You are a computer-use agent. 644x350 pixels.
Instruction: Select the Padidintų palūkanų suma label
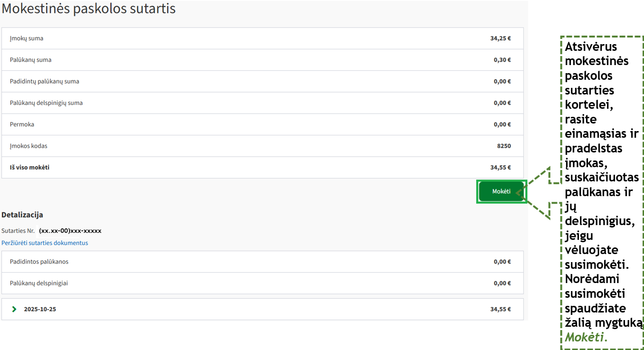(45, 81)
